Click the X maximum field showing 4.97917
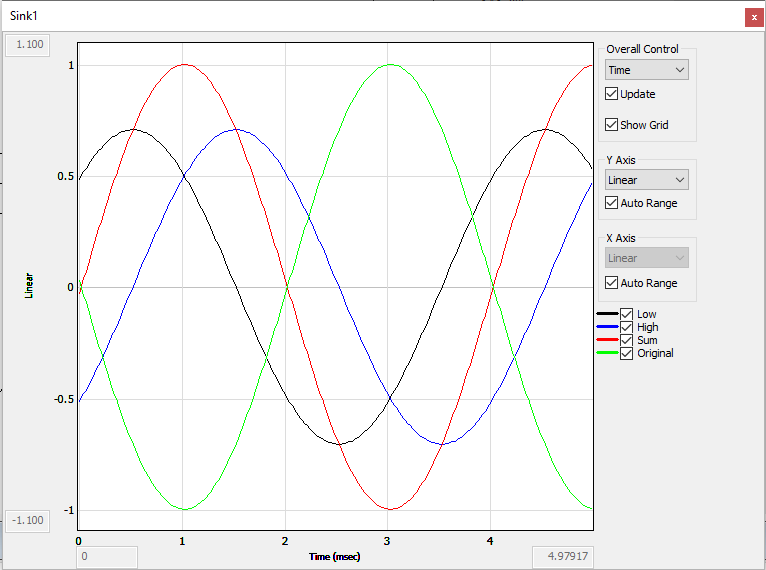 click(x=561, y=556)
